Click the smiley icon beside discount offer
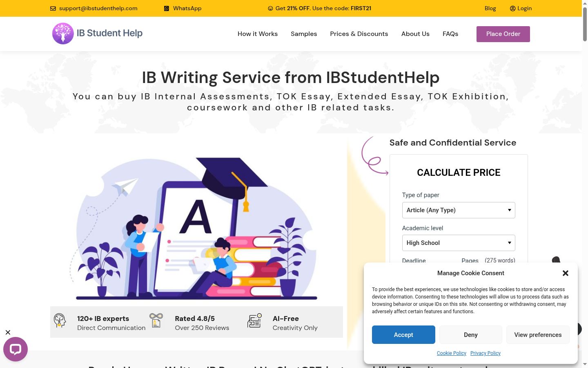 270,9
